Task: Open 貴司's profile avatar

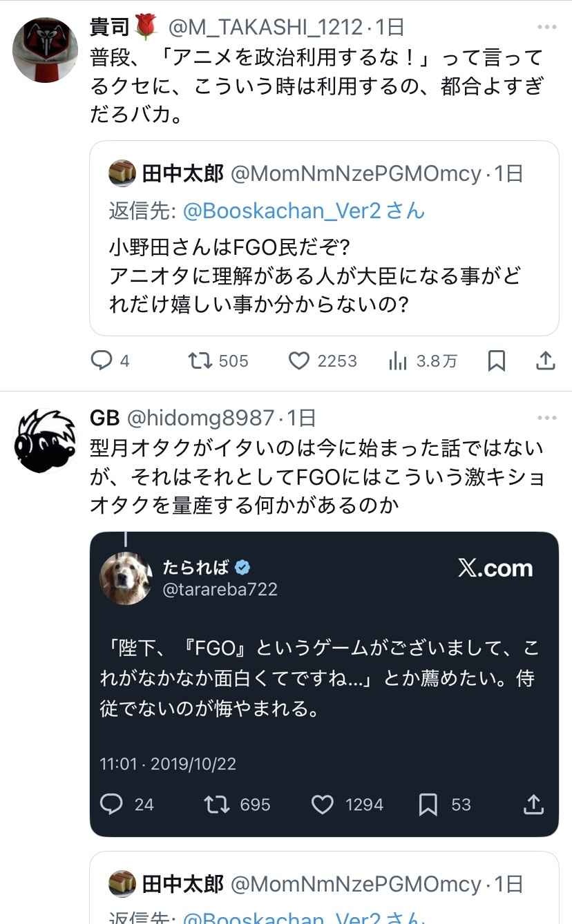Action: (46, 50)
